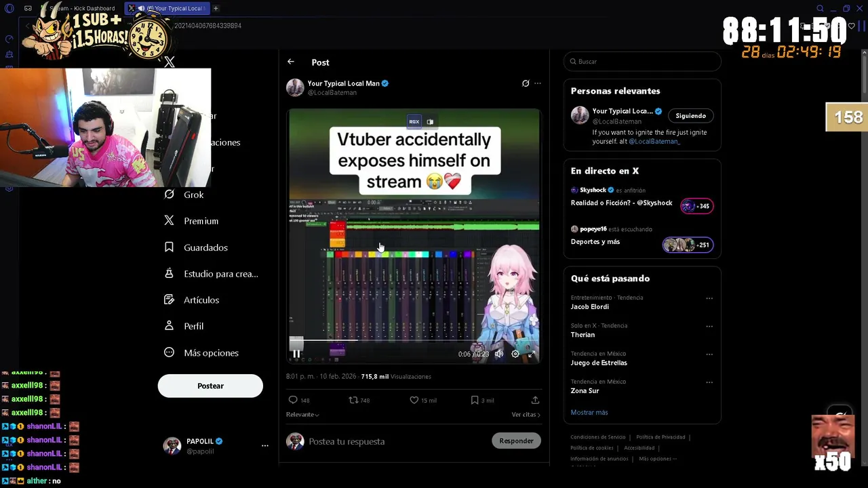Open more options for Jacob Elordi trend
Screen dimensions: 868x488
(709, 298)
